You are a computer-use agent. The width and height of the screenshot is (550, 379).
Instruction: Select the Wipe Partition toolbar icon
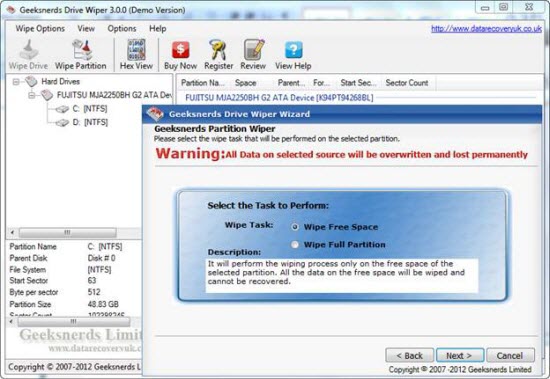81,50
